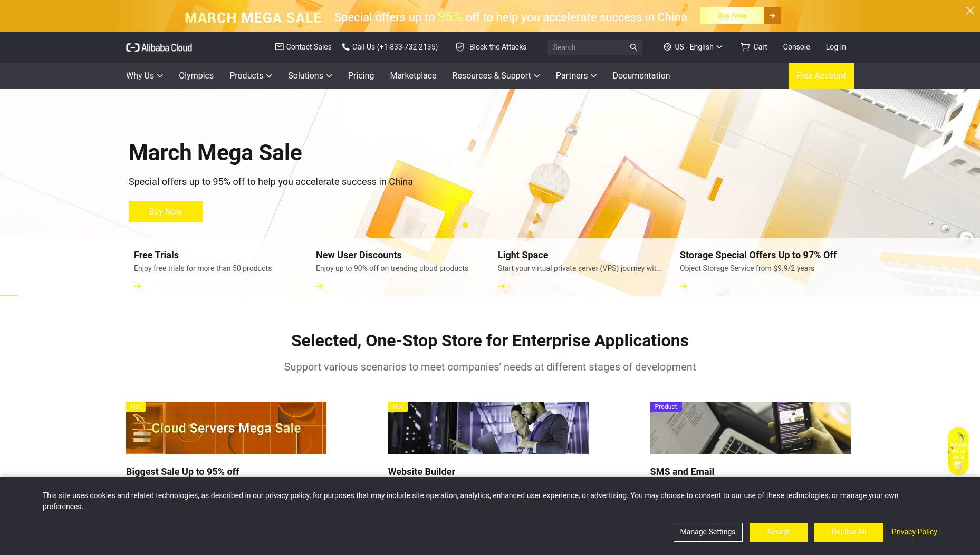Expand the US - English language dropdown
The height and width of the screenshot is (555, 980).
[x=693, y=47]
